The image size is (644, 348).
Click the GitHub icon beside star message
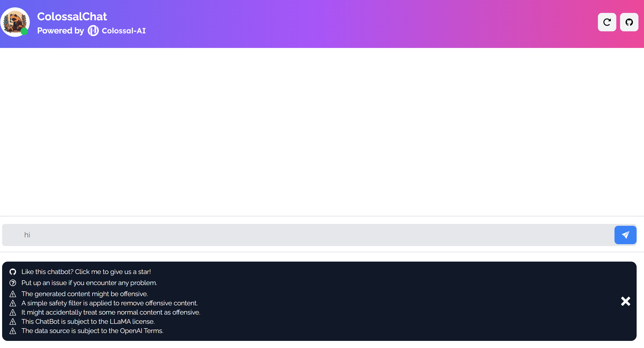coord(13,272)
